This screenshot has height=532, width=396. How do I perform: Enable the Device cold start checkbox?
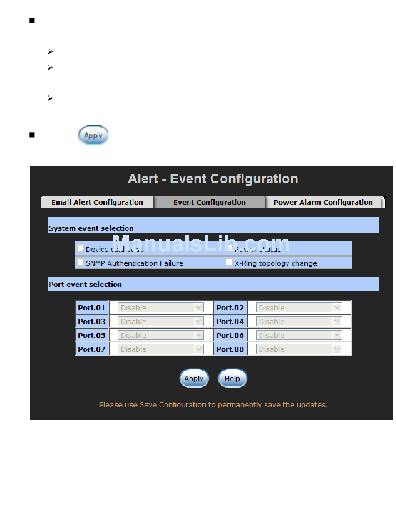[80, 248]
